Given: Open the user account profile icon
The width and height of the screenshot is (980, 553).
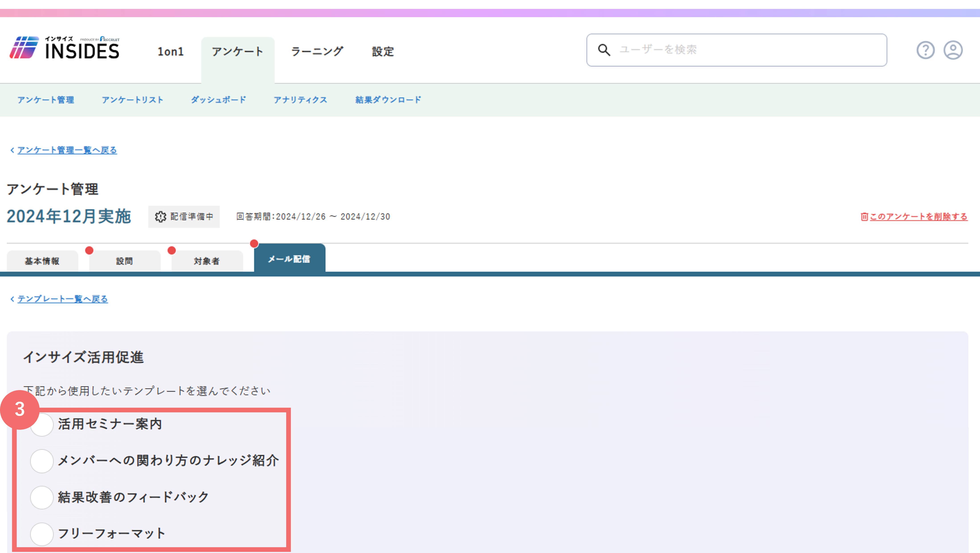Looking at the screenshot, I should [x=953, y=50].
